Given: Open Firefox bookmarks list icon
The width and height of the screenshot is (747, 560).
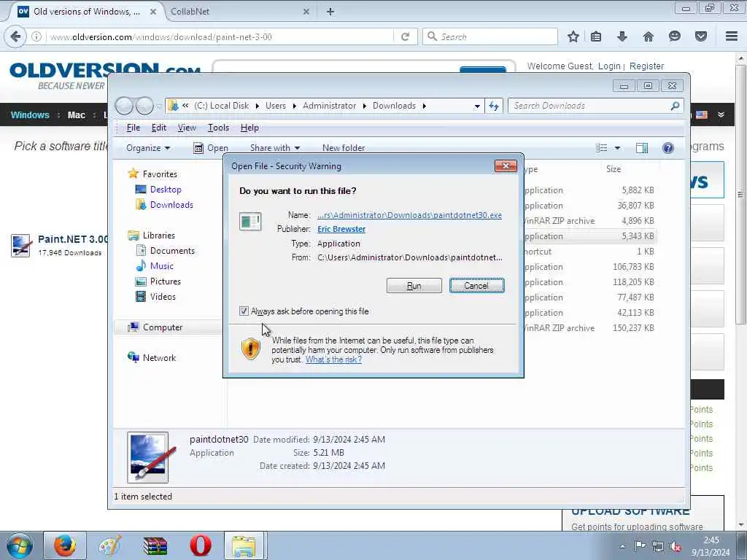Looking at the screenshot, I should 596,36.
